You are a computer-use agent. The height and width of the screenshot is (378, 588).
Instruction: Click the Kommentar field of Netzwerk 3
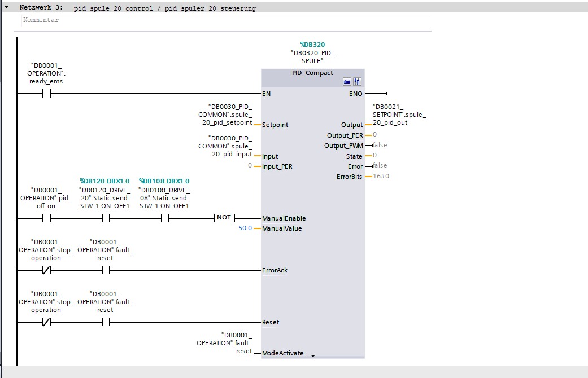tap(223, 20)
